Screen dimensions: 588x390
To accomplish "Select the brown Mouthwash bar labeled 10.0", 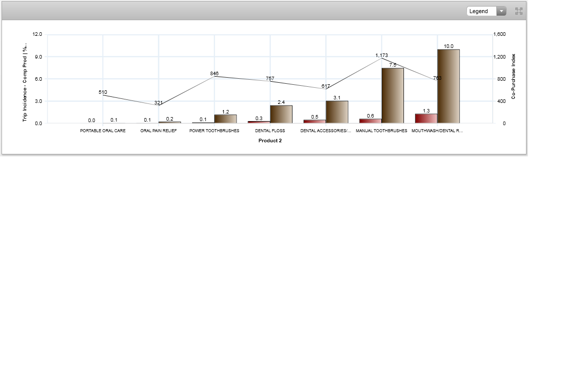I will tap(448, 86).
